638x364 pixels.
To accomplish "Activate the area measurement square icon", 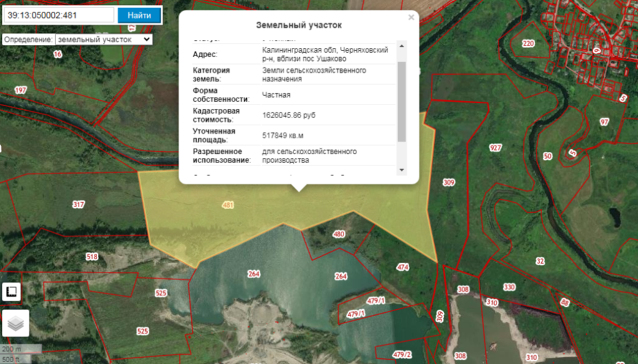I will click(x=11, y=291).
